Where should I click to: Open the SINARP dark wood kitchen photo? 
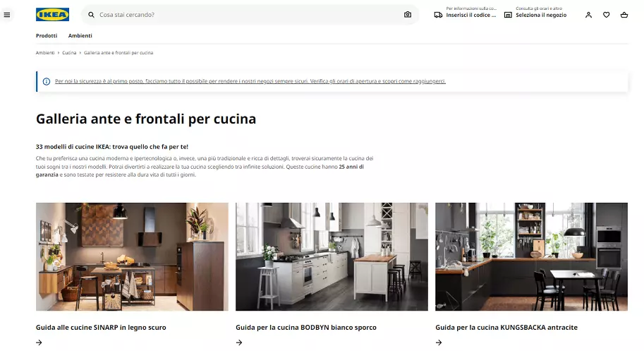(132, 256)
